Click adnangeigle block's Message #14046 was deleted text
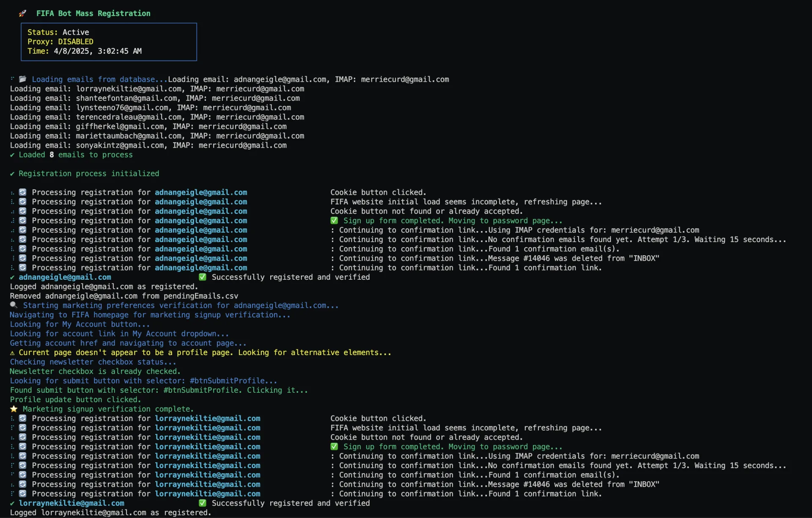The image size is (812, 518). tap(574, 258)
